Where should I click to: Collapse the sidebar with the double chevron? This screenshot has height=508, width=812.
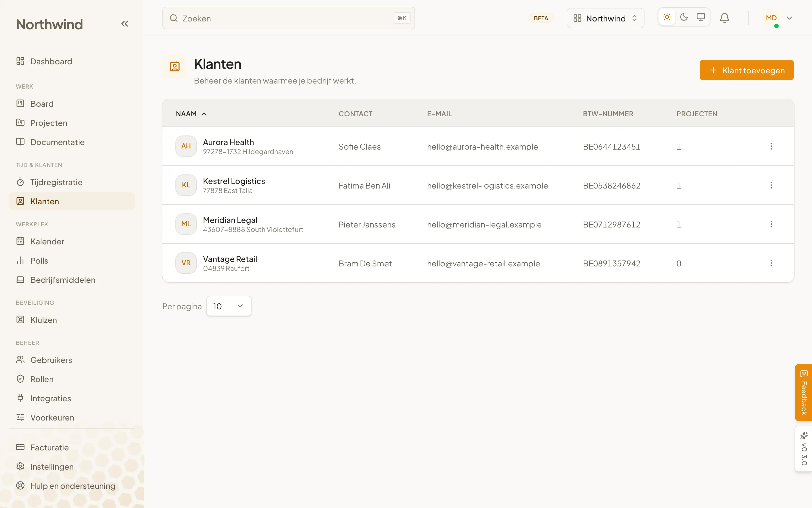click(125, 24)
